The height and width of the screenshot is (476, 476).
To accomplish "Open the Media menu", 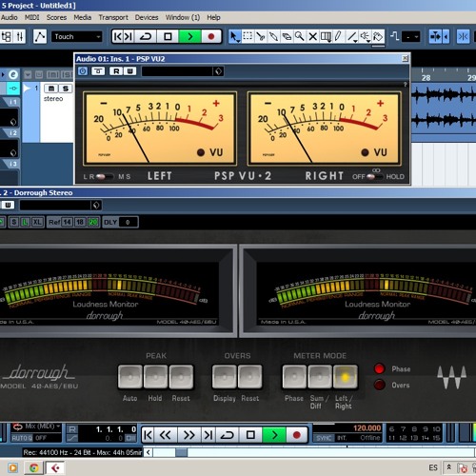I will pyautogui.click(x=83, y=17).
